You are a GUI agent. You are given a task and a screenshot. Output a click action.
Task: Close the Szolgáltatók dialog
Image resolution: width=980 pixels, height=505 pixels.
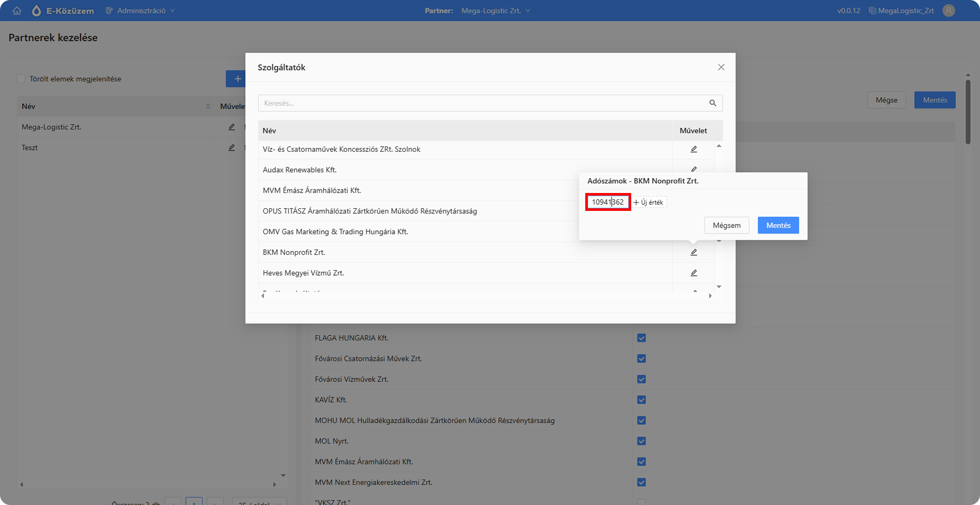click(x=721, y=67)
